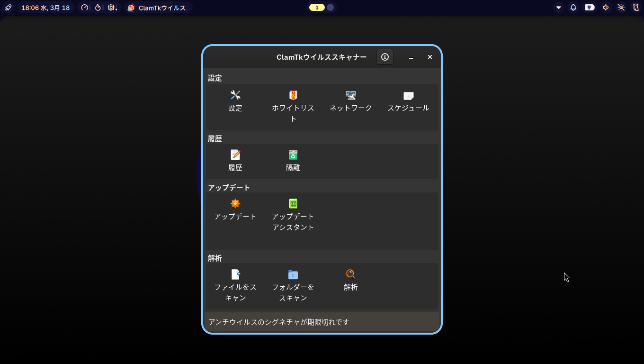Toggle the crossed-out sun icon

coord(621,8)
